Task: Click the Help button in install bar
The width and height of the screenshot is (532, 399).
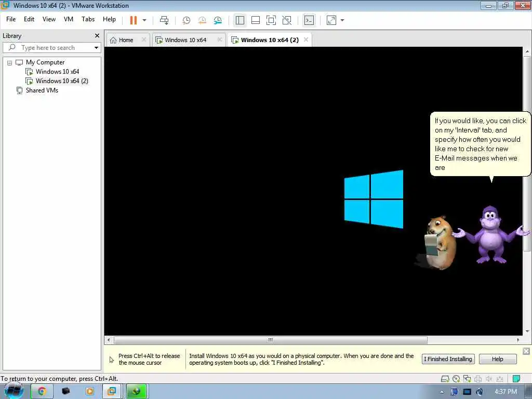Action: coord(498,359)
